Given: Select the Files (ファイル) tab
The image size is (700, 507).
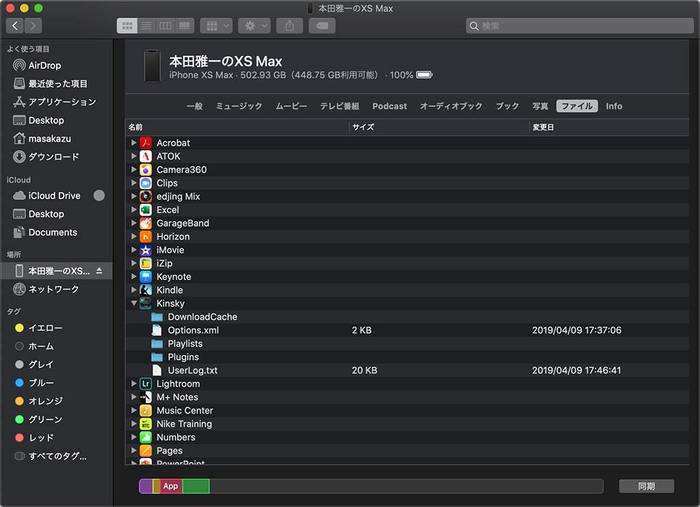Looking at the screenshot, I should (x=577, y=106).
